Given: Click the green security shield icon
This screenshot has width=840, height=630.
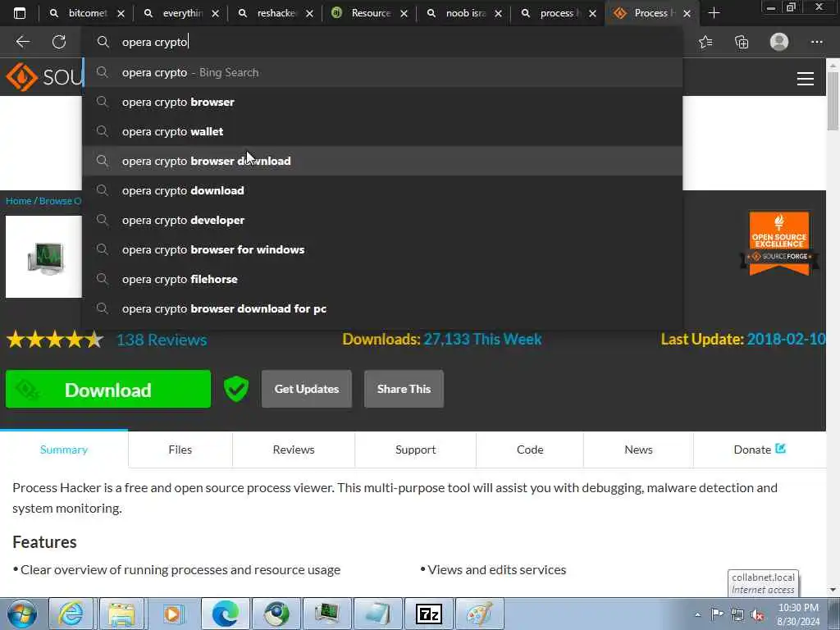Looking at the screenshot, I should pyautogui.click(x=235, y=389).
